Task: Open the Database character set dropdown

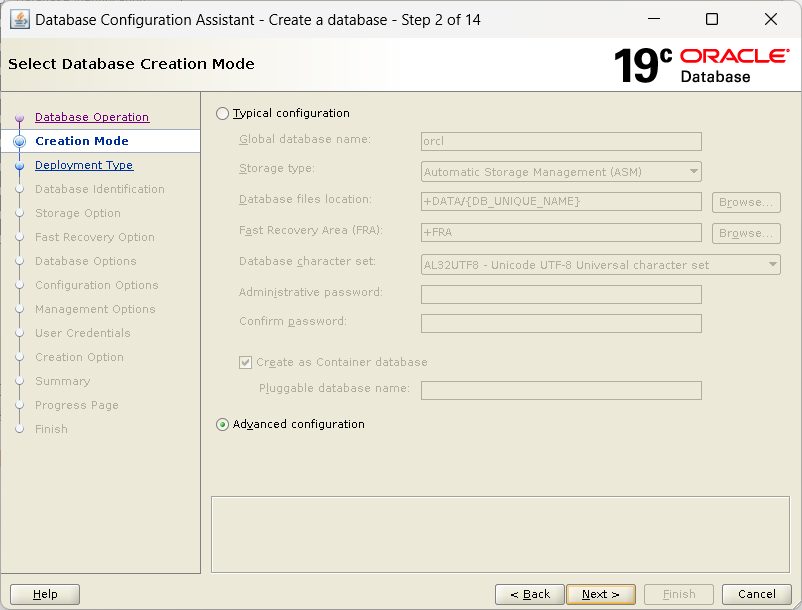Action: coord(600,265)
